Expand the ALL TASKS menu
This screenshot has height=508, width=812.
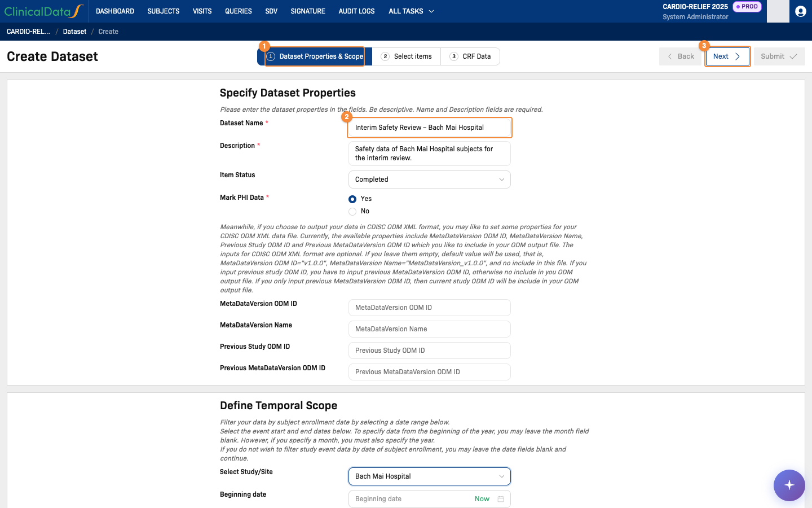pos(411,11)
